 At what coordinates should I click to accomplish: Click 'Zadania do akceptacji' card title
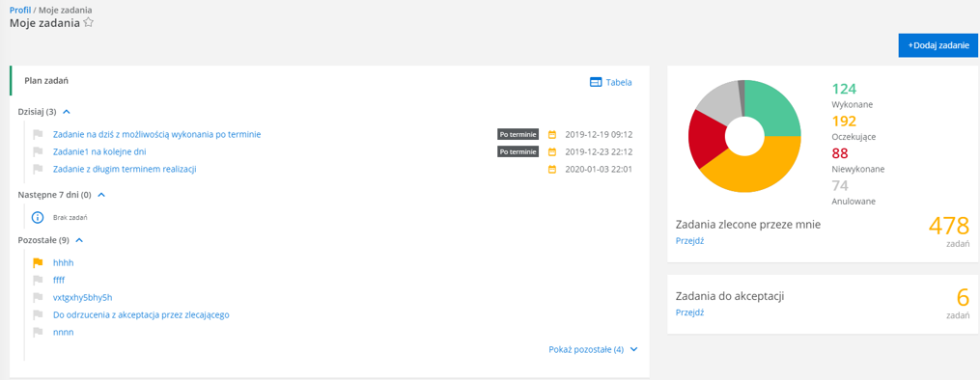(x=730, y=296)
